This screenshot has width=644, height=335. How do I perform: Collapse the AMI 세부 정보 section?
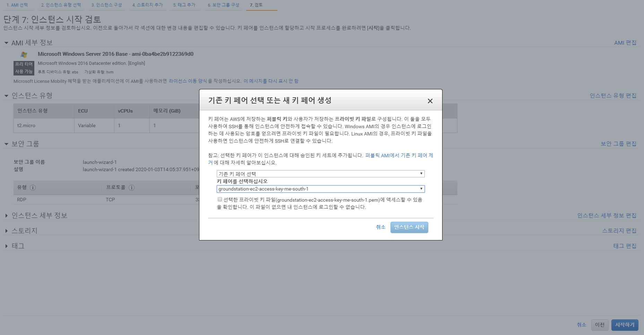tap(6, 43)
